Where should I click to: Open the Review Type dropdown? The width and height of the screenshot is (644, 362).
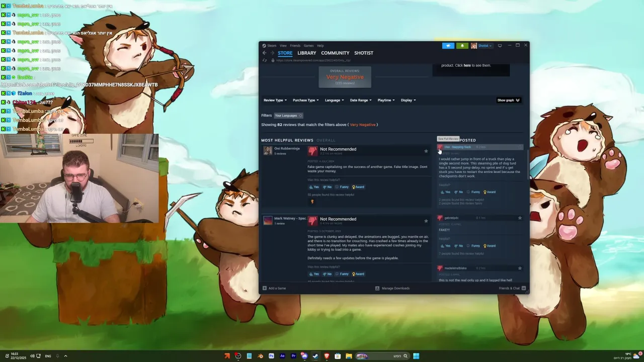275,100
